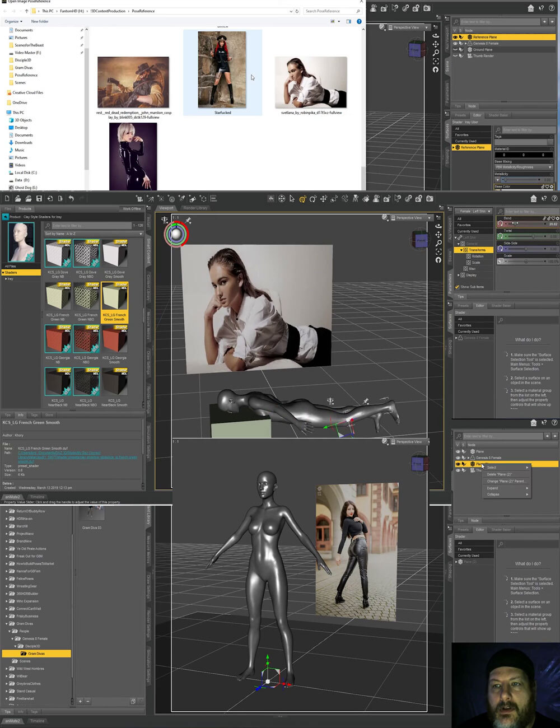The width and height of the screenshot is (560, 728).
Task: Click the minus button under content folder tree
Action: [87, 701]
